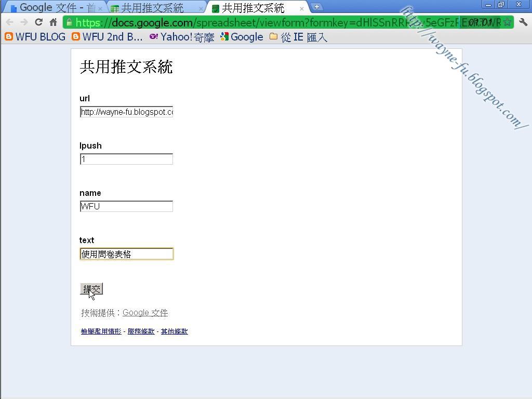Focus the url input field

[x=127, y=112]
